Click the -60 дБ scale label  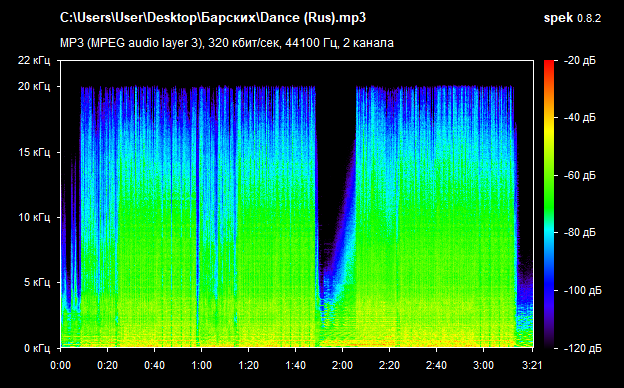(x=580, y=175)
